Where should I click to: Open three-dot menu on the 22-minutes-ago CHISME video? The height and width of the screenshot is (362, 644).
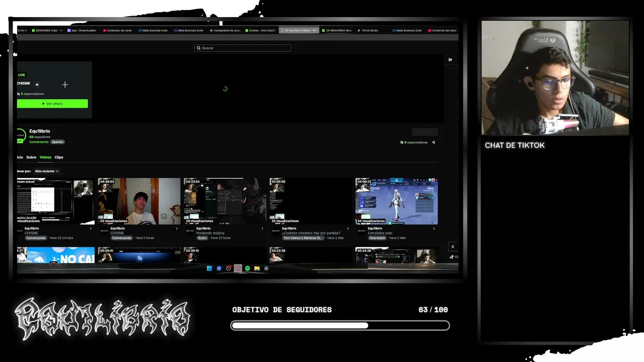coord(91,229)
